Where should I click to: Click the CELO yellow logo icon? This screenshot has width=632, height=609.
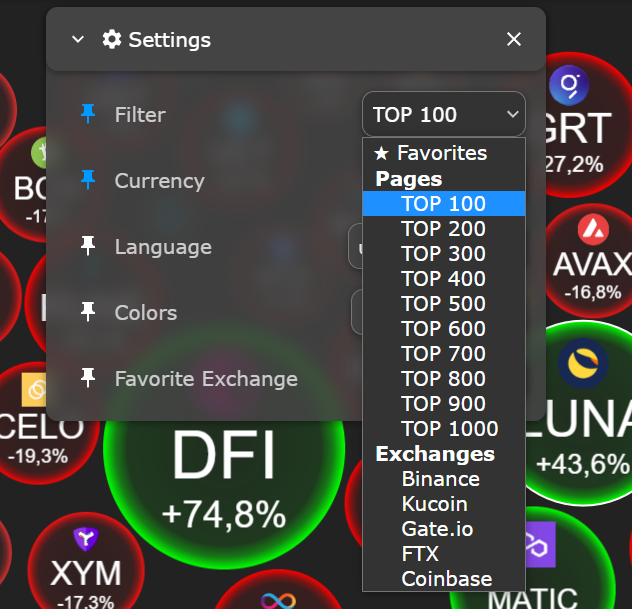(34, 390)
